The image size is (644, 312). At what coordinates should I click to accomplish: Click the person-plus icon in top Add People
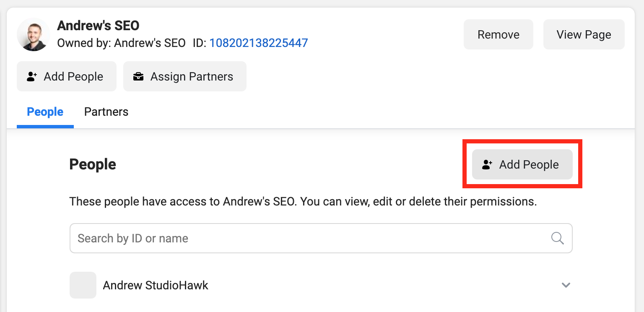pyautogui.click(x=32, y=76)
